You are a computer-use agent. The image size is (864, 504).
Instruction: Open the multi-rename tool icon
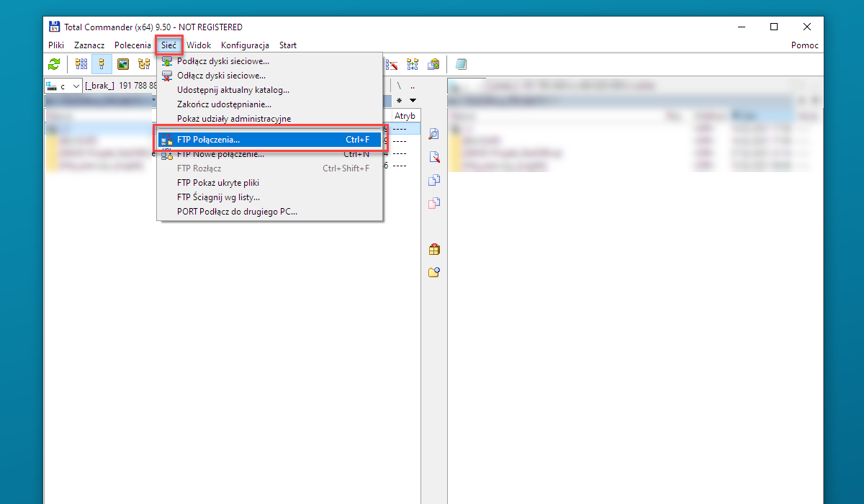(392, 65)
